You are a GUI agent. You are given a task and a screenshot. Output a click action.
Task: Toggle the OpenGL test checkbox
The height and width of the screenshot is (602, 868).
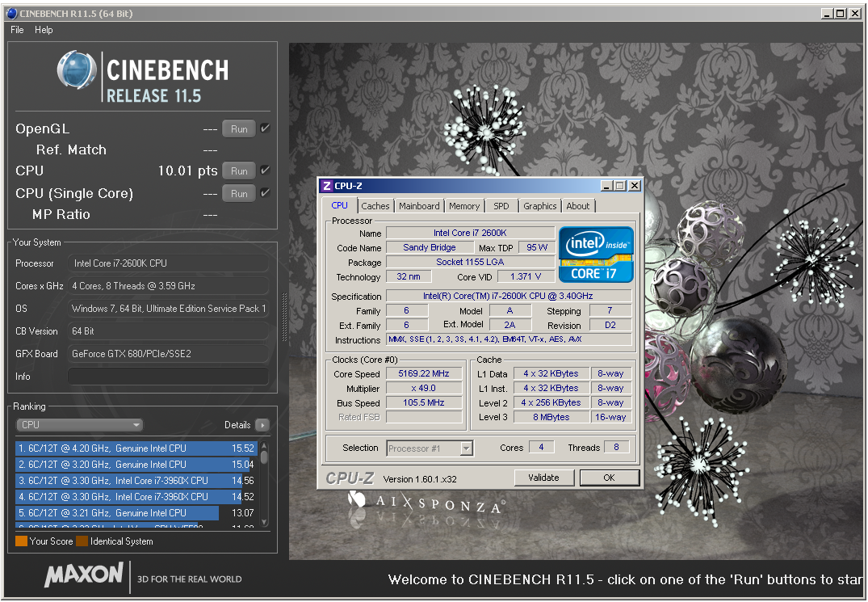click(265, 128)
